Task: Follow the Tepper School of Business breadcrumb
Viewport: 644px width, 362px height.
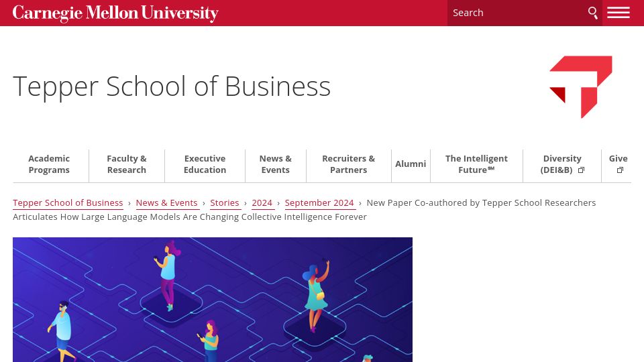Action: tap(68, 202)
